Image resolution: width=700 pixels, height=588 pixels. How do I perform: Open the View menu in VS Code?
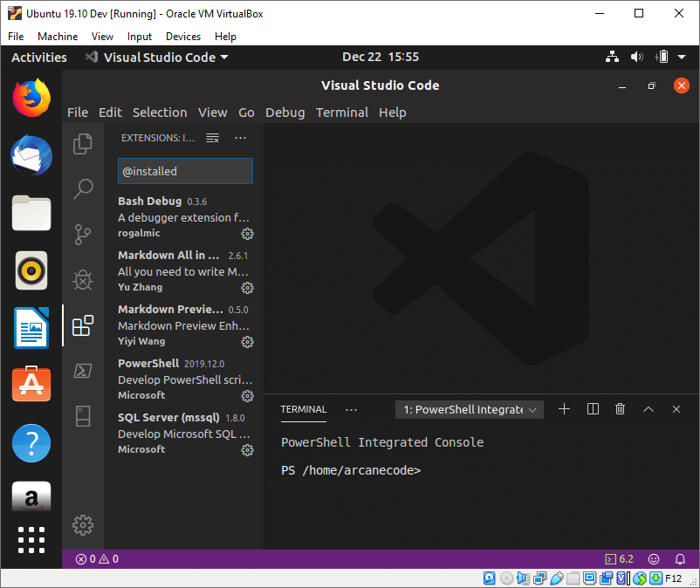(213, 113)
